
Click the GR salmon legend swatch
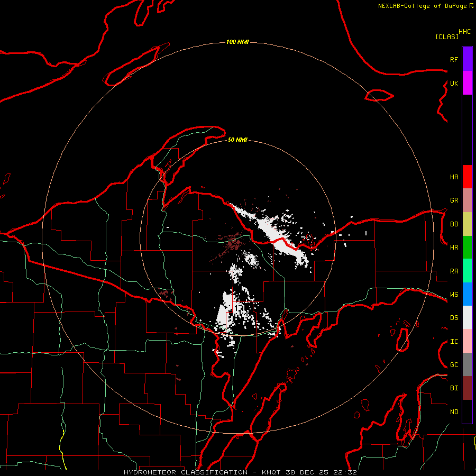click(x=467, y=200)
